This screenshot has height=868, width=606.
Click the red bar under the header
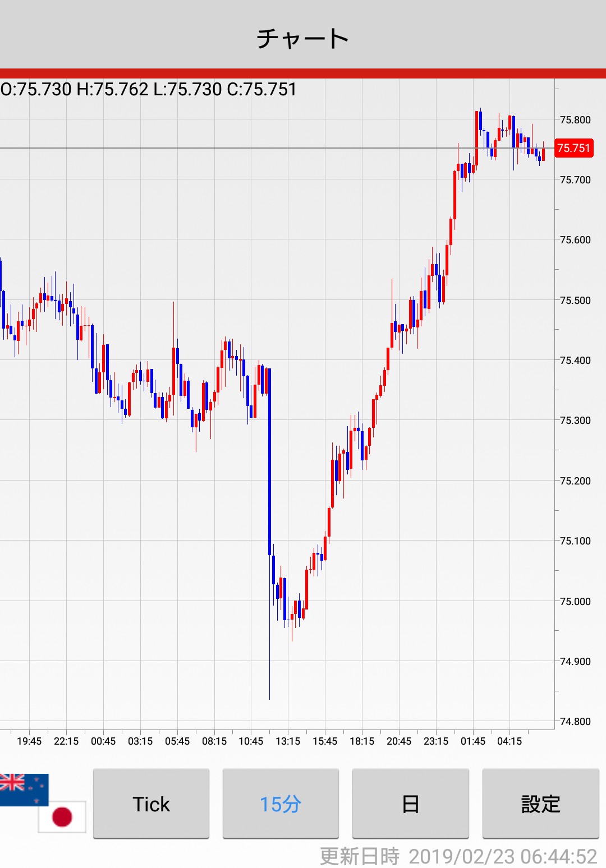click(x=303, y=73)
